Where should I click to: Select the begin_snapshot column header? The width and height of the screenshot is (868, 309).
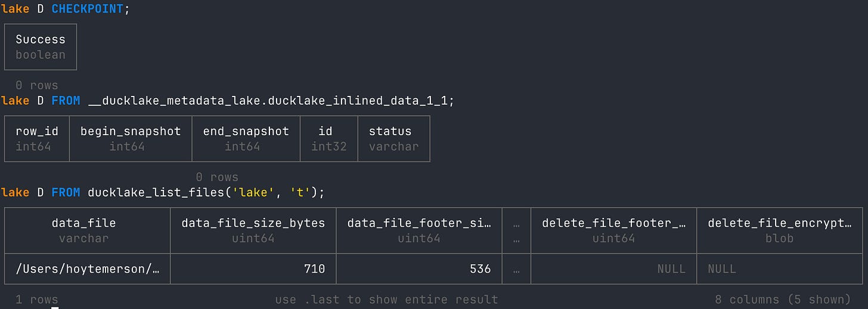click(x=131, y=139)
